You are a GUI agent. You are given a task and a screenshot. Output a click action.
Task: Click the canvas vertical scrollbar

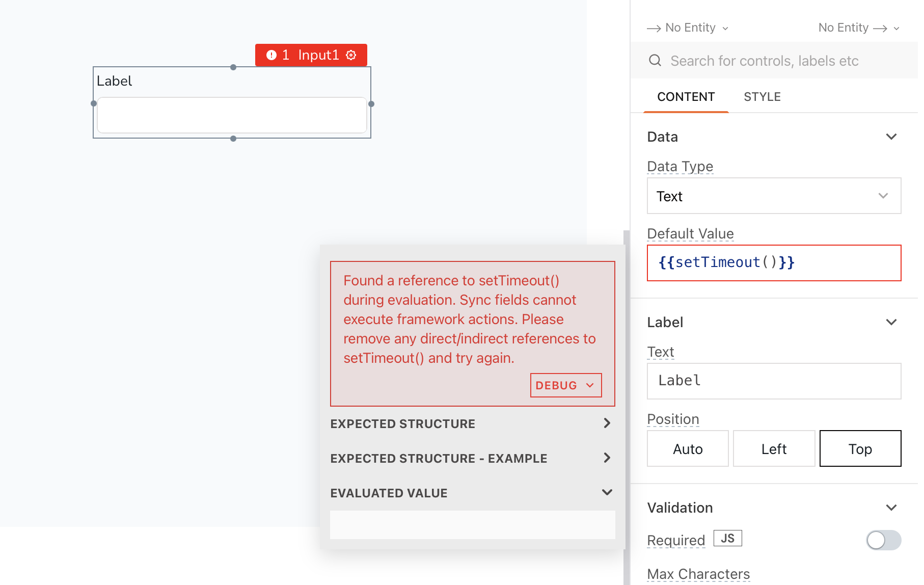pos(627,408)
